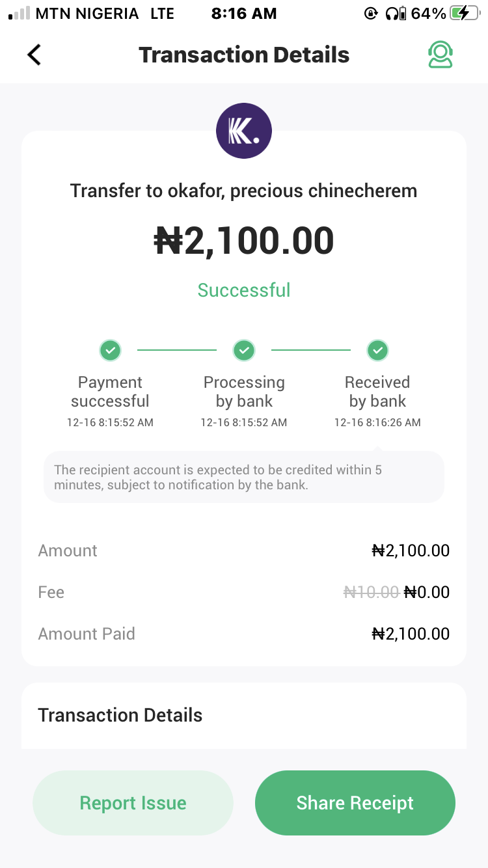Screen dimensions: 488x868
Task: Tap the recipient name transfer title
Action: pyautogui.click(x=244, y=191)
